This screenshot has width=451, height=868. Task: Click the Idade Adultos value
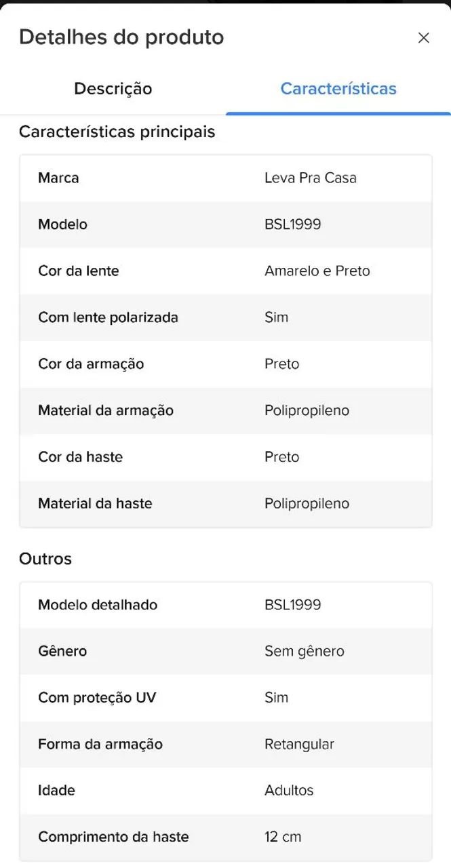pos(289,791)
